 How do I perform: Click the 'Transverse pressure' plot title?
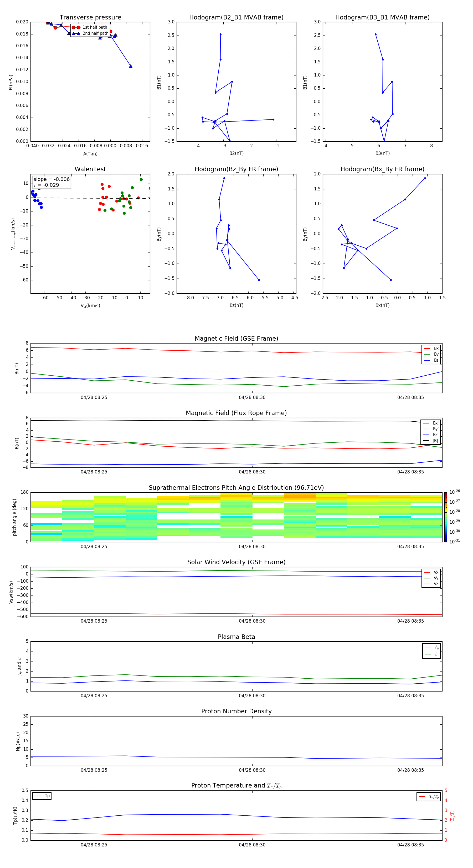click(x=90, y=18)
